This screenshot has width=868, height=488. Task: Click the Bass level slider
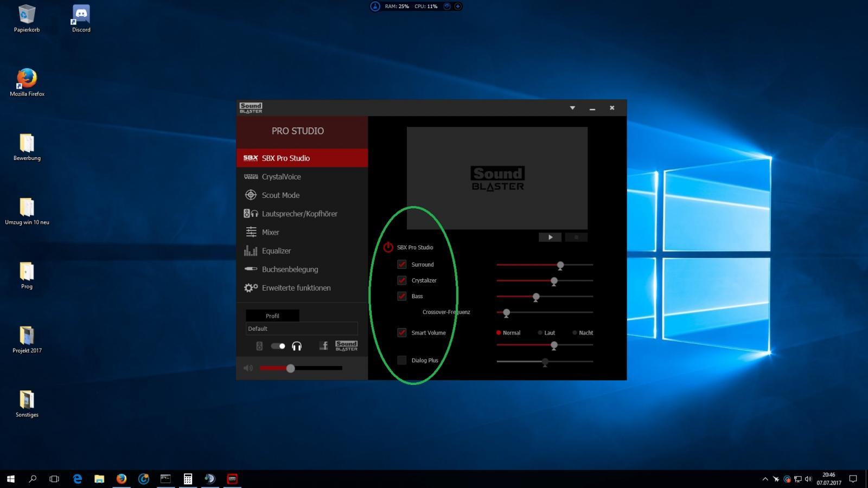(x=545, y=297)
